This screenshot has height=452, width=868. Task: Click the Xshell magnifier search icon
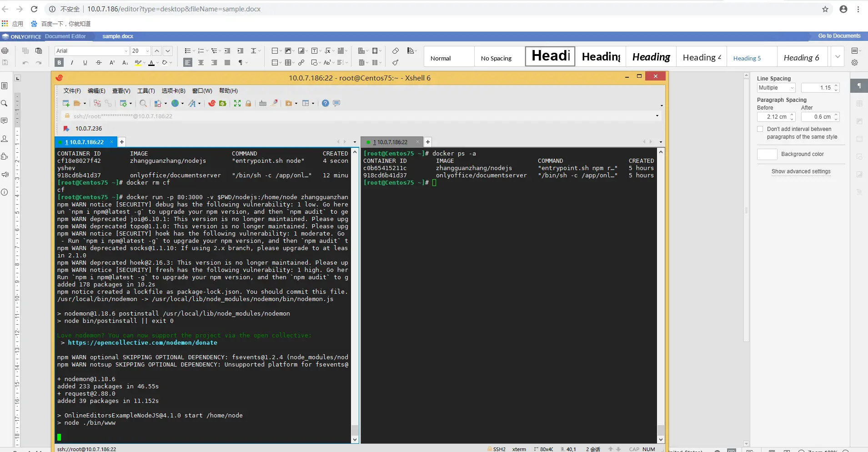pos(143,104)
